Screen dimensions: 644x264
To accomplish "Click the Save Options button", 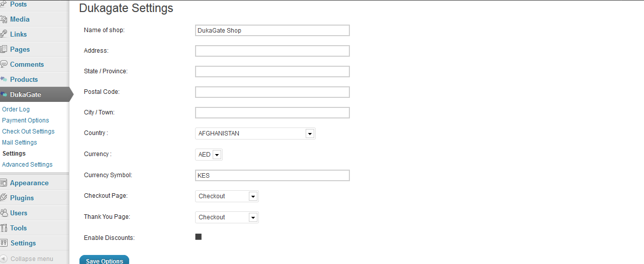I will 104,260.
